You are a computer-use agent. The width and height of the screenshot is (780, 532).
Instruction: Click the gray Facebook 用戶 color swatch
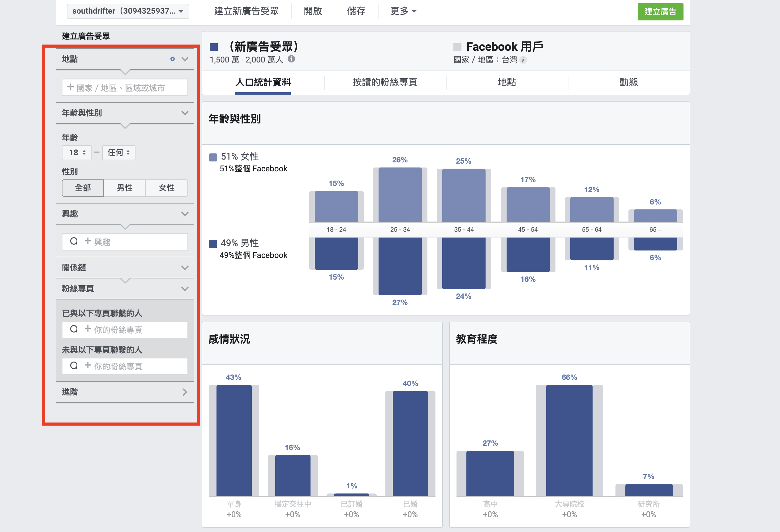pyautogui.click(x=457, y=47)
